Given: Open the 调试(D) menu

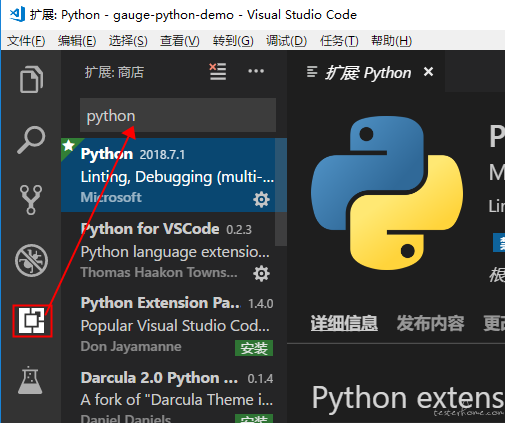Looking at the screenshot, I should (x=286, y=41).
